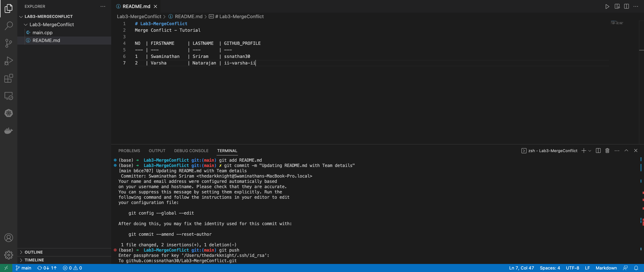Screen dimensions: 644x272
Task: Open the terminal launch profile dropdown
Action: [590, 151]
